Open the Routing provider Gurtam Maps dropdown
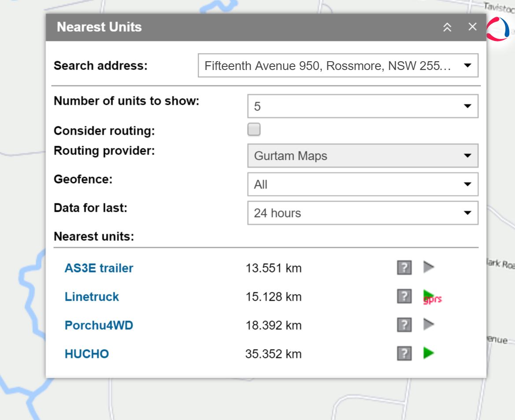The image size is (515, 420). (x=363, y=156)
